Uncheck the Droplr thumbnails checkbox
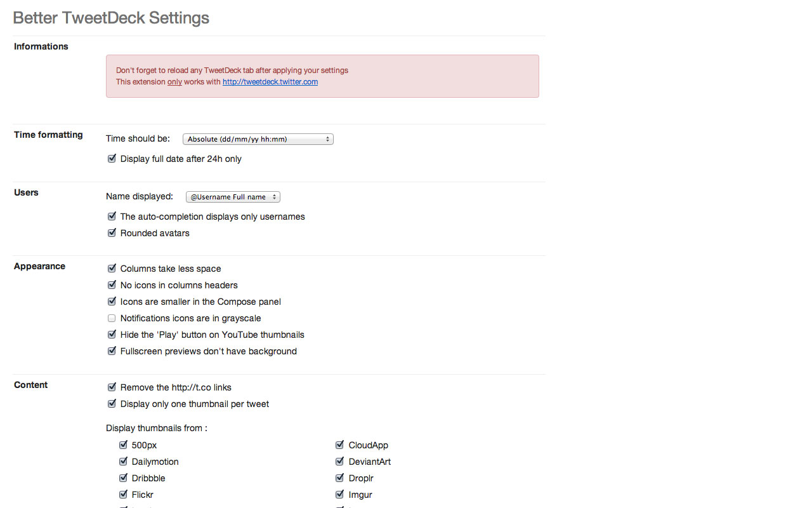 340,478
